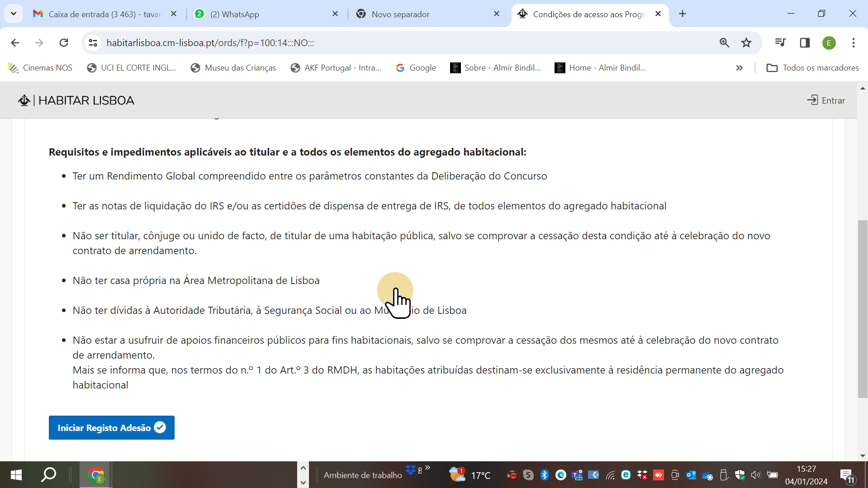Switch to the WhatsApp tab
The image size is (868, 488).
pos(266,14)
